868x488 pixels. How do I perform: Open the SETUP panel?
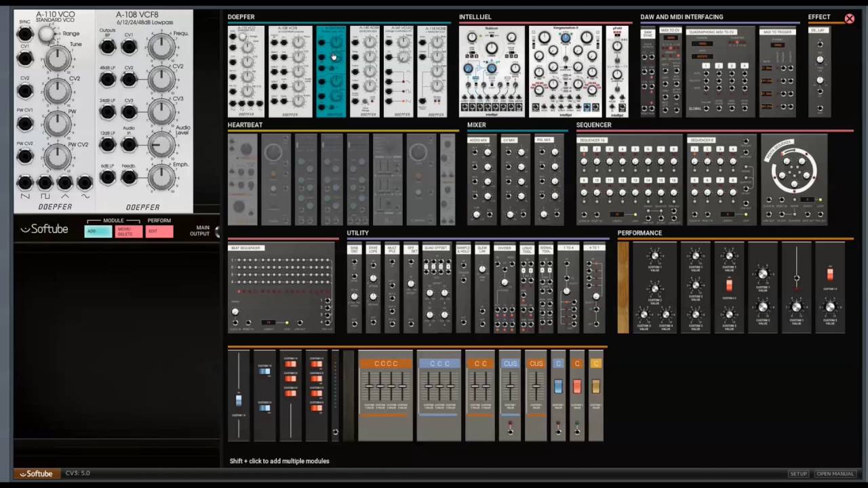798,474
